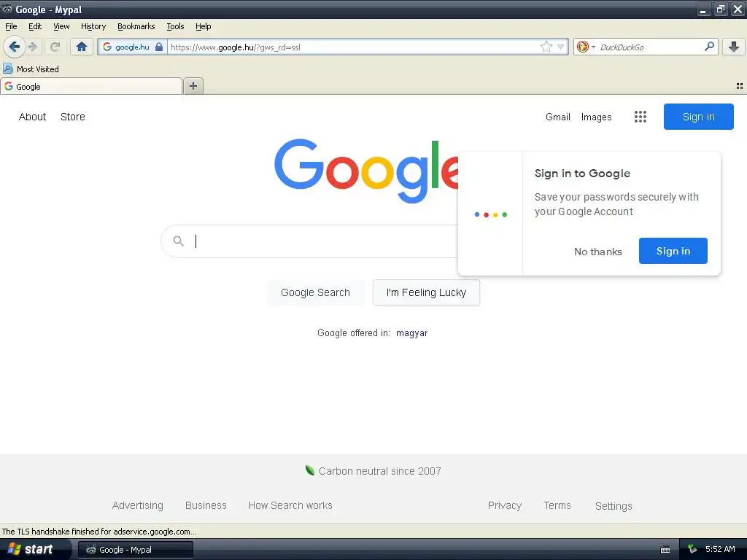The image size is (747, 560).
Task: Open the DuckDuckGo search engine selector
Action: (586, 47)
